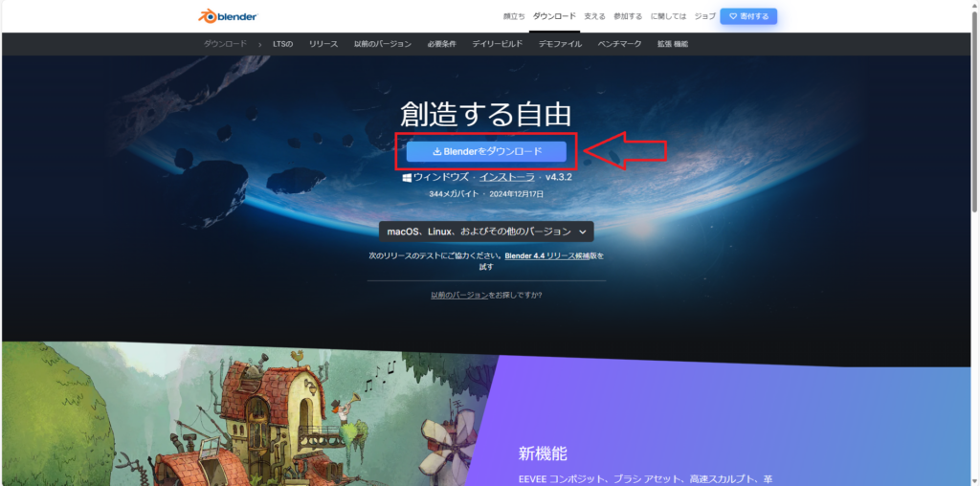980x486 pixels.
Task: Open 以前のバージョン in the subnav
Action: point(383,44)
